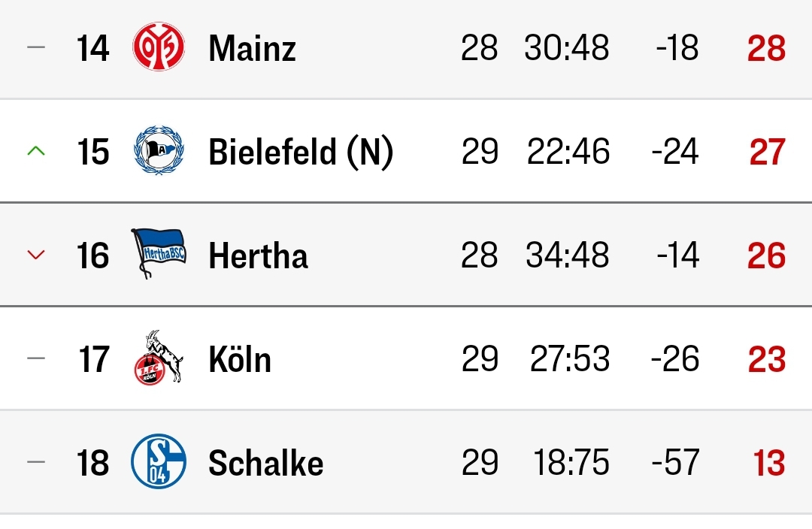This screenshot has height=529, width=812.
Task: Click the unchanged dash indicator beside Schalke
Action: click(x=36, y=461)
